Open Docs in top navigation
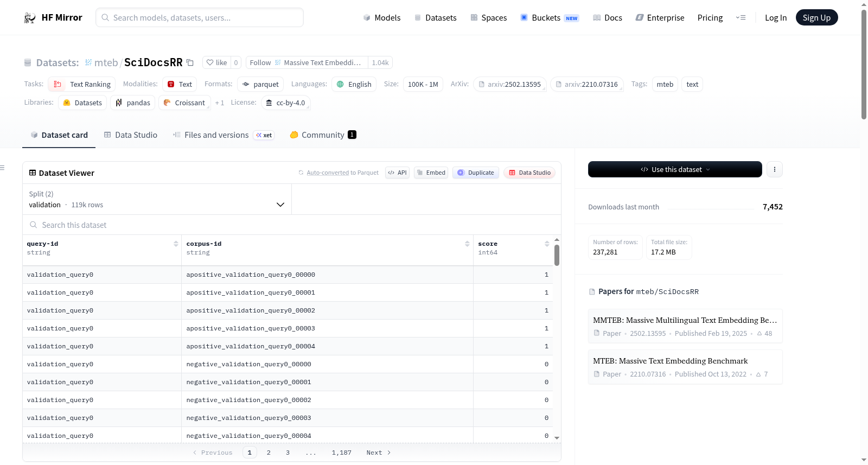 click(x=607, y=18)
